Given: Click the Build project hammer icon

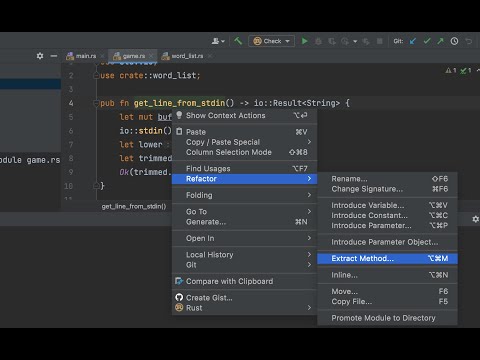Looking at the screenshot, I should pyautogui.click(x=238, y=41).
